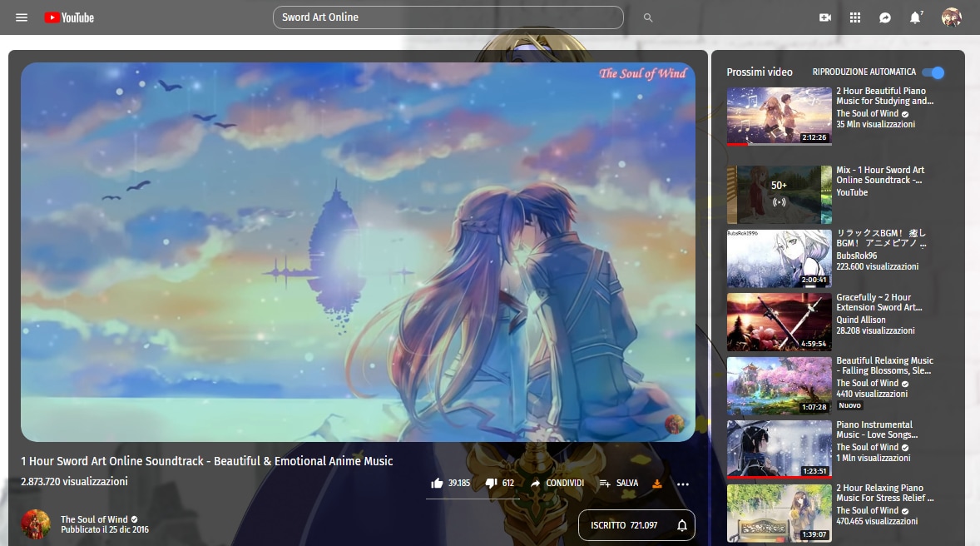Click the 'Prossimi video' heading
This screenshot has width=980, height=546.
tap(760, 72)
